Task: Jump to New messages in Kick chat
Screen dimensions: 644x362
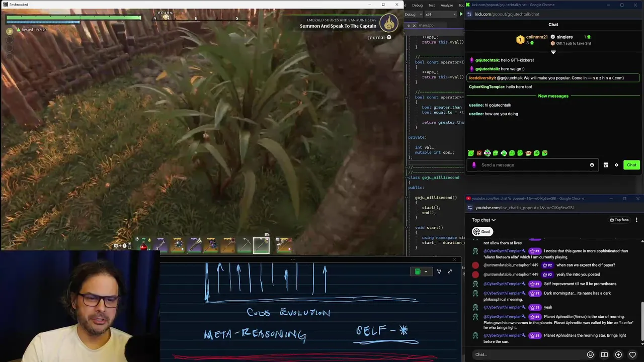Action: [553, 96]
